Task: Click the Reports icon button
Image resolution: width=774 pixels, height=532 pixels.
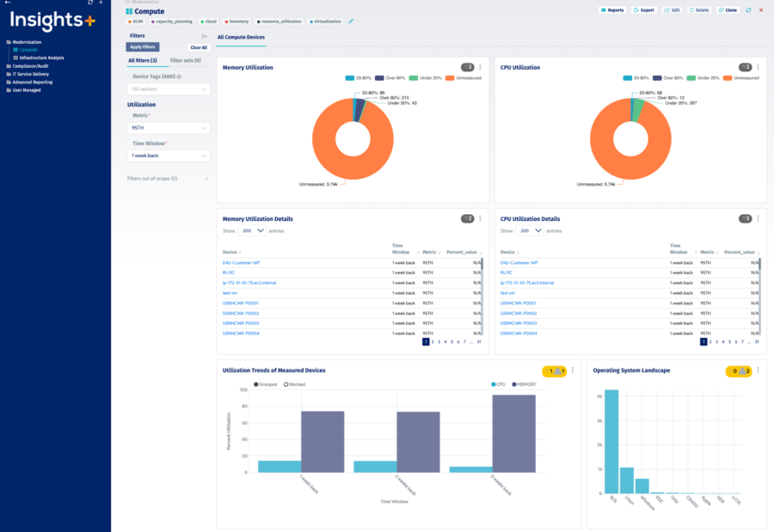Action: click(615, 9)
